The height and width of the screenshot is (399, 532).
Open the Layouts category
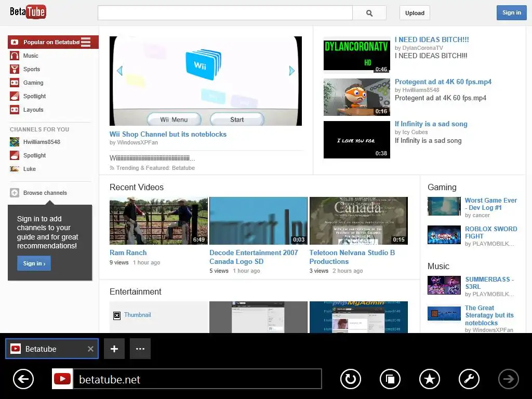[x=33, y=110]
